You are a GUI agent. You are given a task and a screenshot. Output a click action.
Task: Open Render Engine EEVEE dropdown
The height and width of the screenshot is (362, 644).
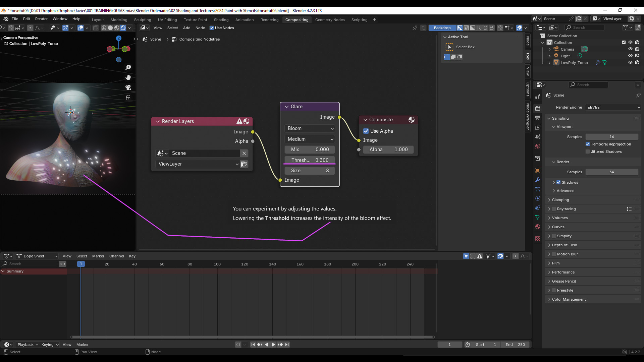[613, 107]
